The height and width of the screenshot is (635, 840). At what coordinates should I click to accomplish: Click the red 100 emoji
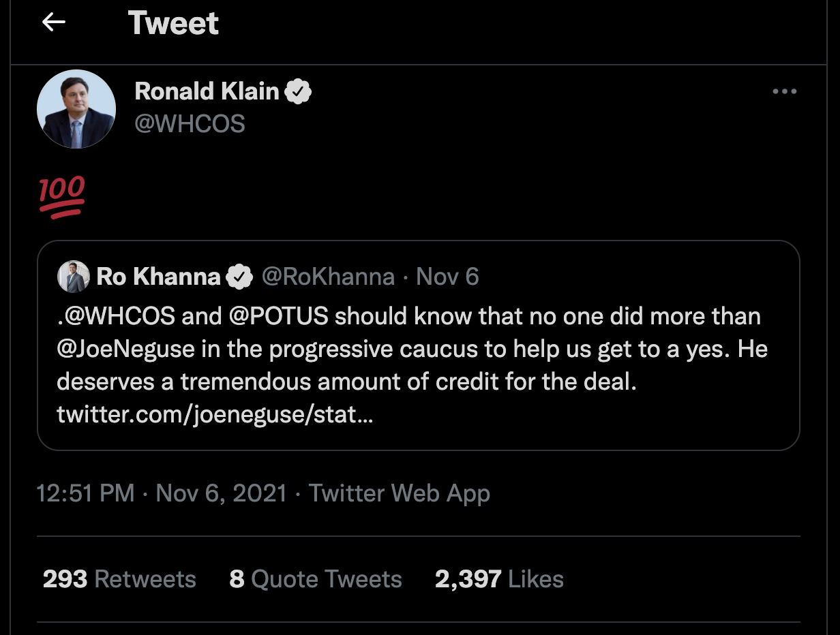tap(62, 196)
